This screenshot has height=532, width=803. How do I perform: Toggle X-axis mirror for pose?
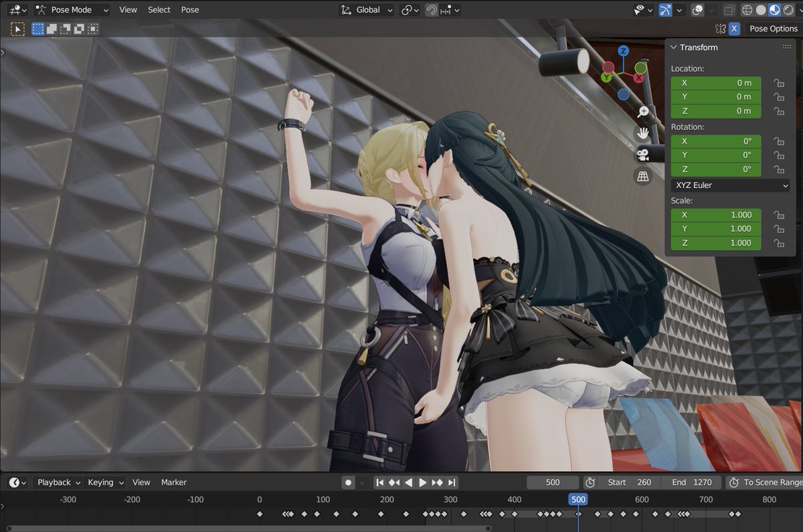pos(734,29)
